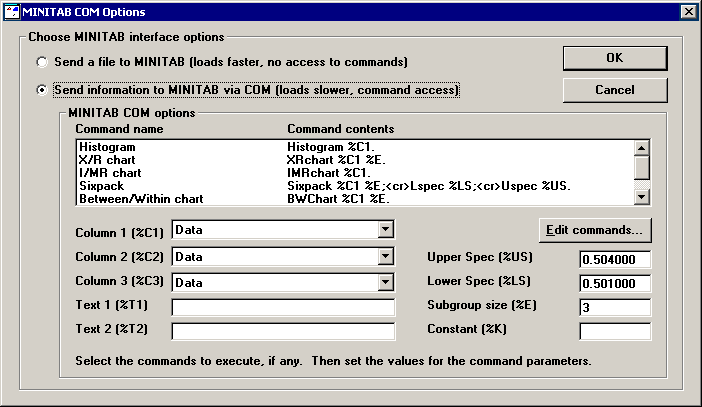Click the MINITAB COM Options title bar icon
This screenshot has width=702, height=407.
pyautogui.click(x=12, y=12)
